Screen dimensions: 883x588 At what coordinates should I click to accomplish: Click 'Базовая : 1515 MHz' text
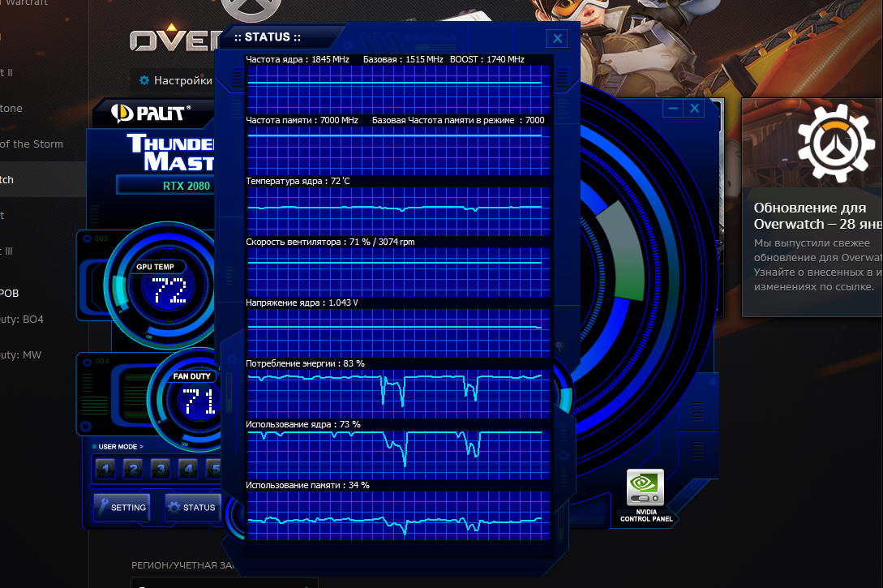click(403, 59)
